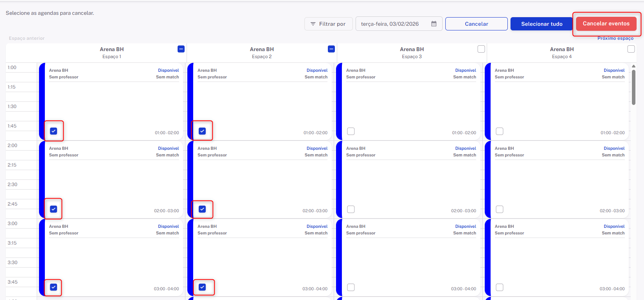Click the Selecionar tudo button
The width and height of the screenshot is (644, 300).
coord(541,24)
